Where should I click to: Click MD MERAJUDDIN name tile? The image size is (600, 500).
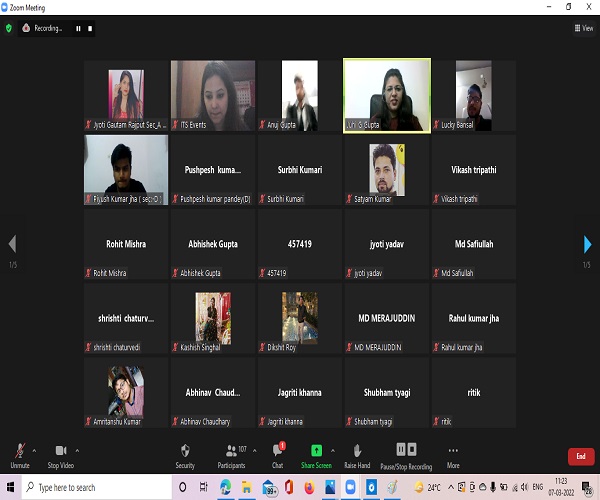click(387, 318)
